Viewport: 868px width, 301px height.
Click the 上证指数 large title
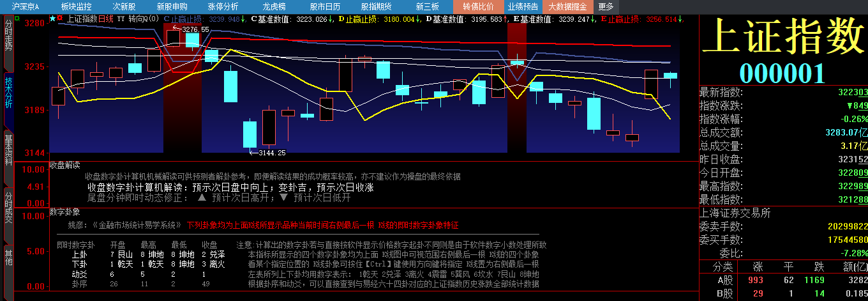click(x=784, y=36)
